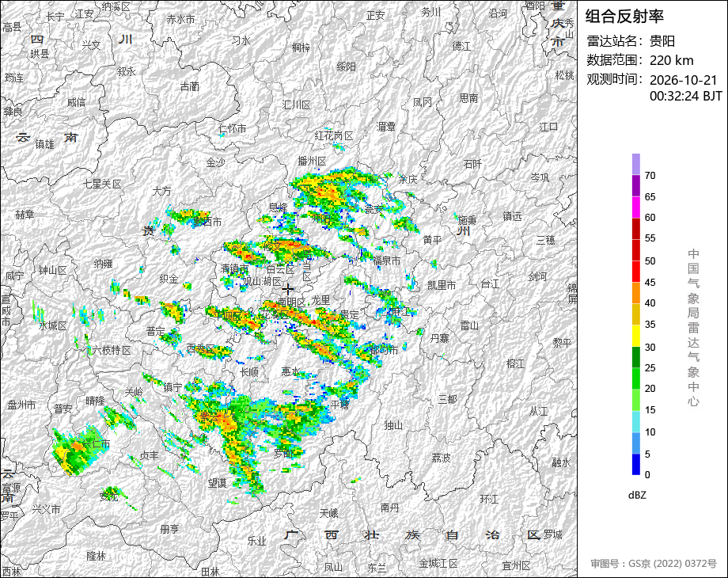Select the "湄潭" map label

pos(385,127)
